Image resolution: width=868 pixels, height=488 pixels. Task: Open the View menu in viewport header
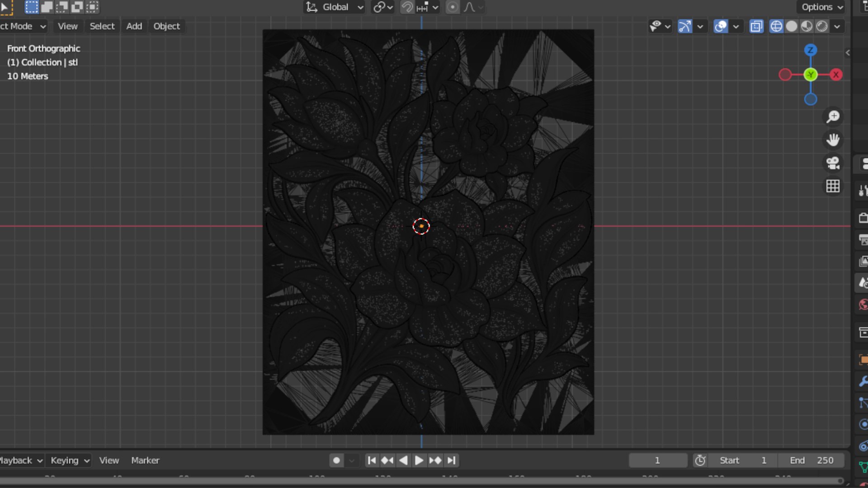[68, 26]
